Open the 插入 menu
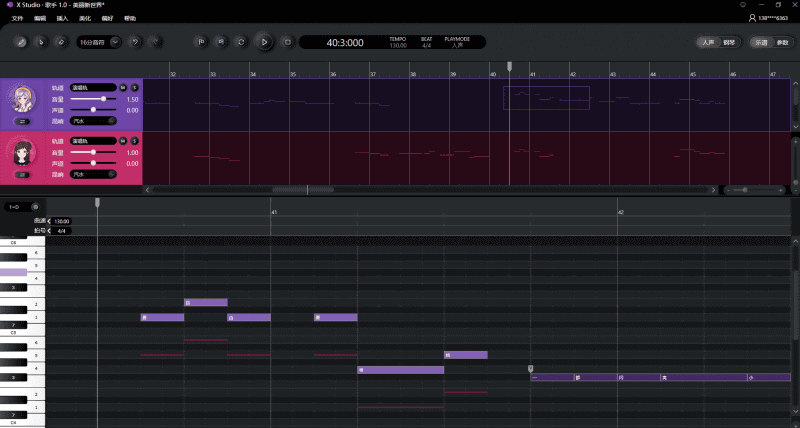Viewport: 800px width, 428px height. pos(62,18)
